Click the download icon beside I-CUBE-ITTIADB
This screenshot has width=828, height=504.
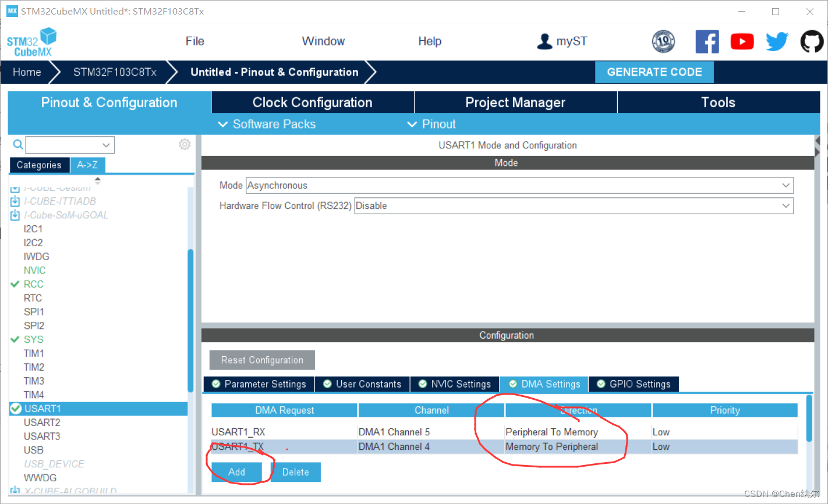click(x=15, y=201)
